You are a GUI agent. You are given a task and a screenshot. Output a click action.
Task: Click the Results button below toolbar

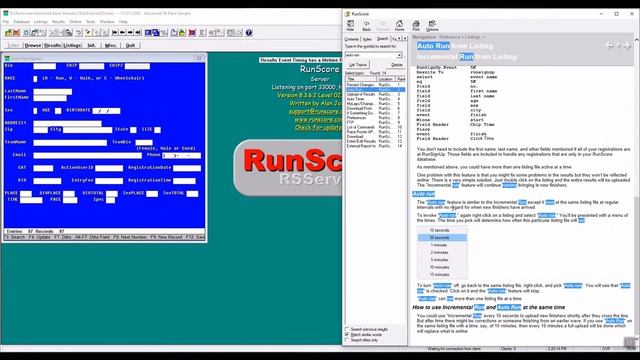point(52,45)
